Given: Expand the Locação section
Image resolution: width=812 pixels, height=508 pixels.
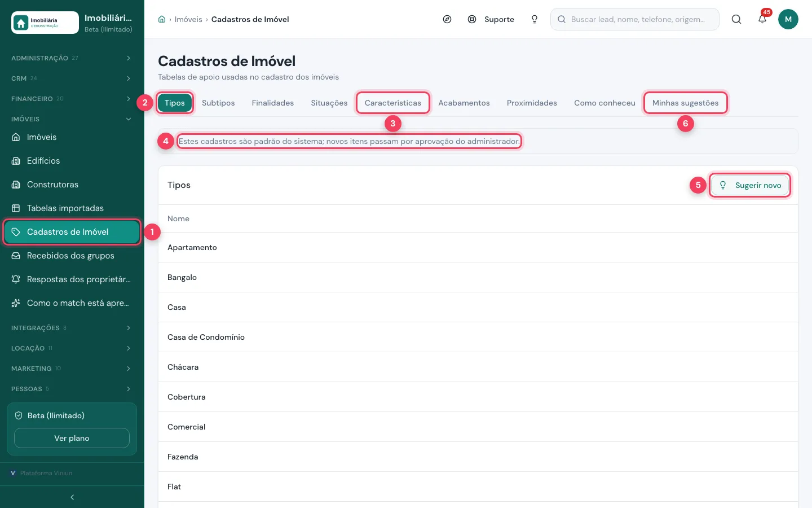Looking at the screenshot, I should [x=72, y=348].
